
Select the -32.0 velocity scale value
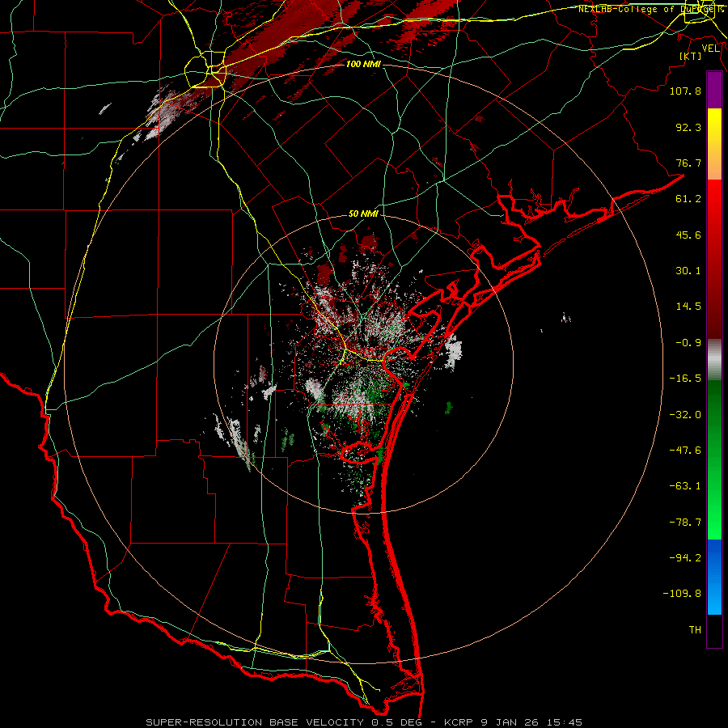pyautogui.click(x=685, y=415)
